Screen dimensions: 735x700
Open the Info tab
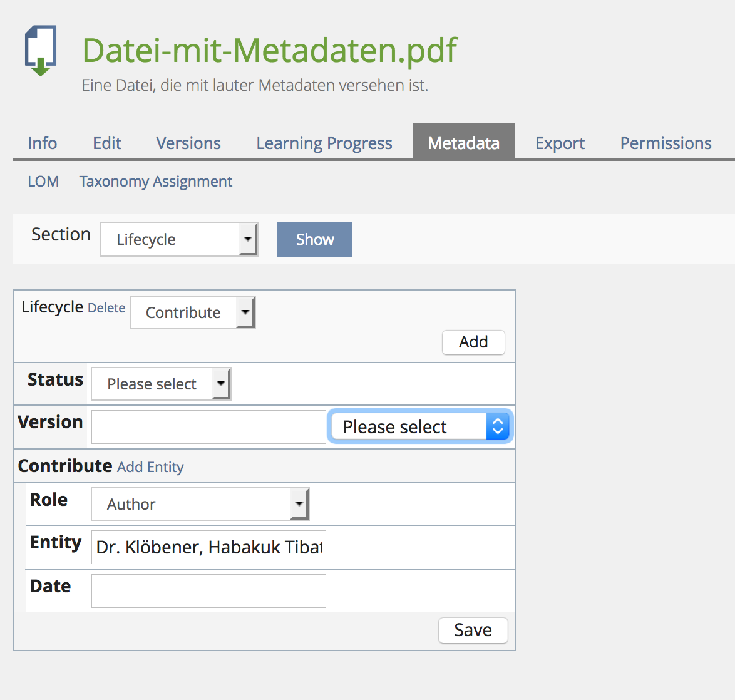pyautogui.click(x=42, y=143)
